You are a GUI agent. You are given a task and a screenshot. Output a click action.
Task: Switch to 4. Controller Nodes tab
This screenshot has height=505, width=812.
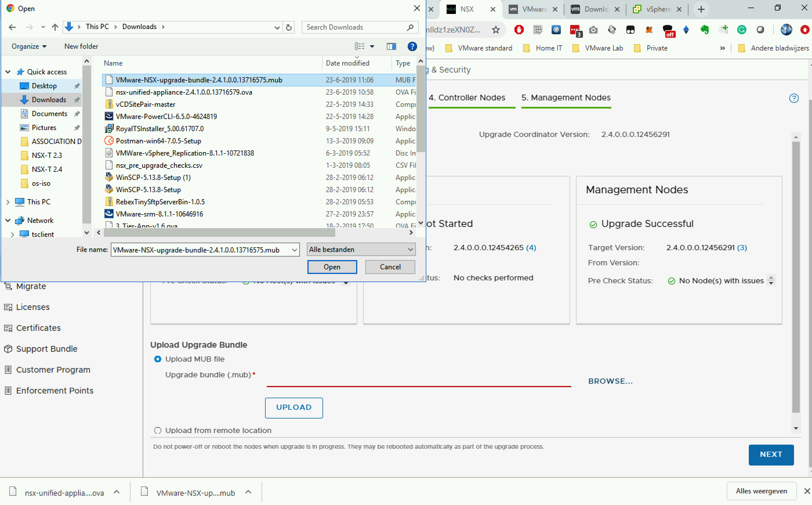coord(467,98)
